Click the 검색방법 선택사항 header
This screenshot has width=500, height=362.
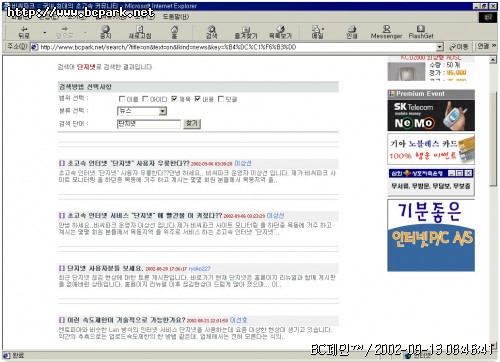tap(198, 87)
